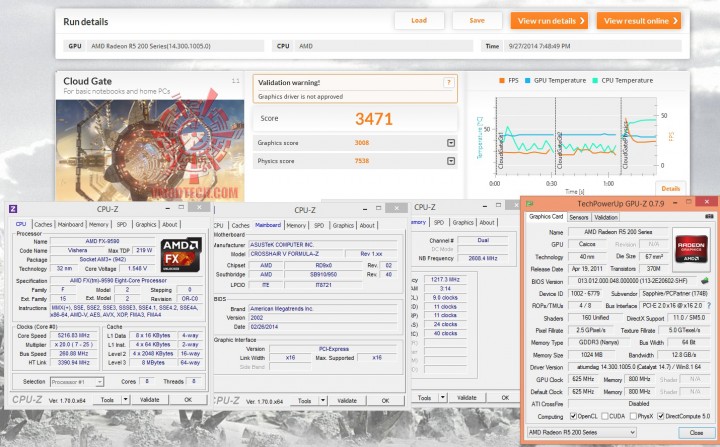Expand the Graphics score details arrow
Screen dimensions: 720x447
pos(451,143)
